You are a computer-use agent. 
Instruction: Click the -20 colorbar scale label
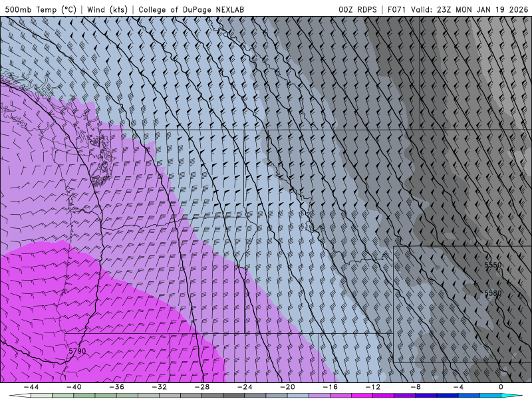coord(287,387)
